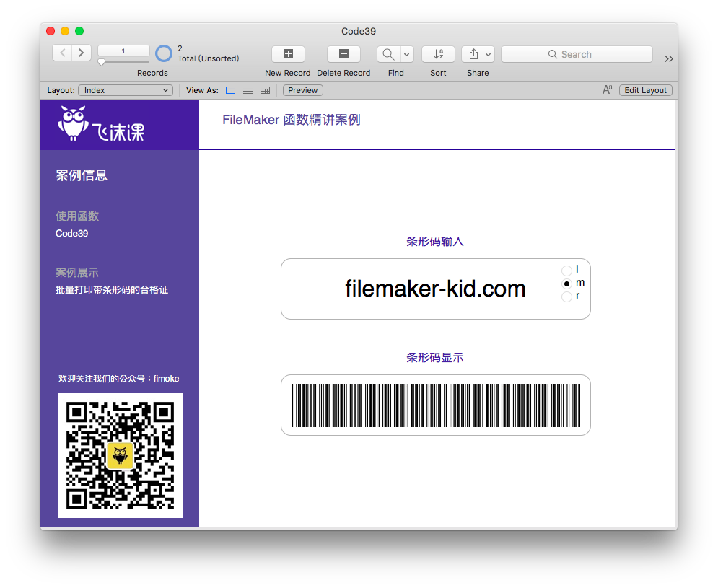Screen dimensions: 718x588
Task: Click the filemaker-kid.com barcode input field
Action: pos(435,289)
